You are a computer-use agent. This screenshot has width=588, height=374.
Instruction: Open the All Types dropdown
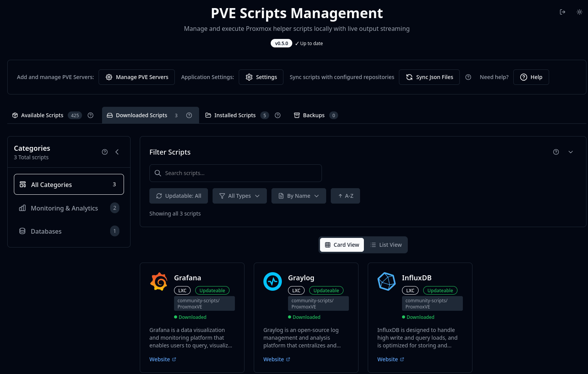[240, 196]
